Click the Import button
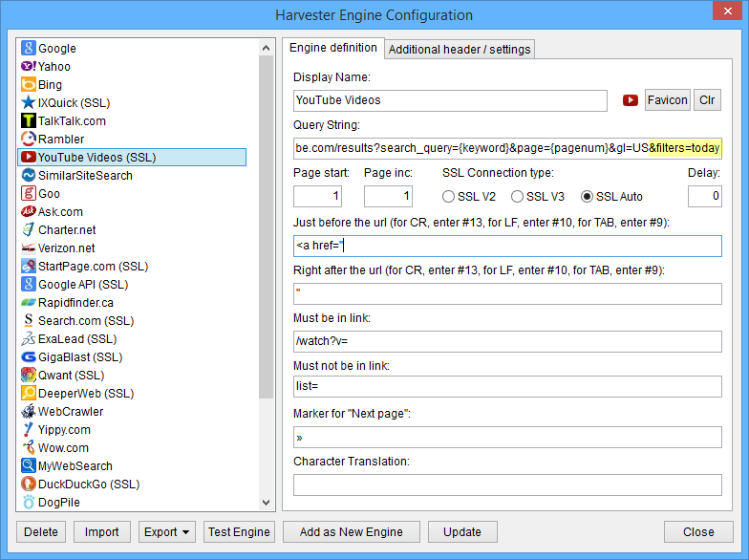 [101, 531]
